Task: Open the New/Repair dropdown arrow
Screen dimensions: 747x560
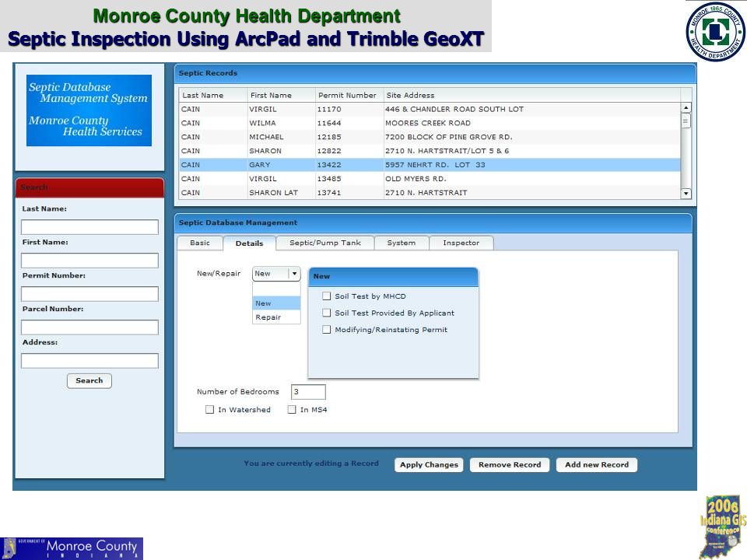Action: click(294, 273)
